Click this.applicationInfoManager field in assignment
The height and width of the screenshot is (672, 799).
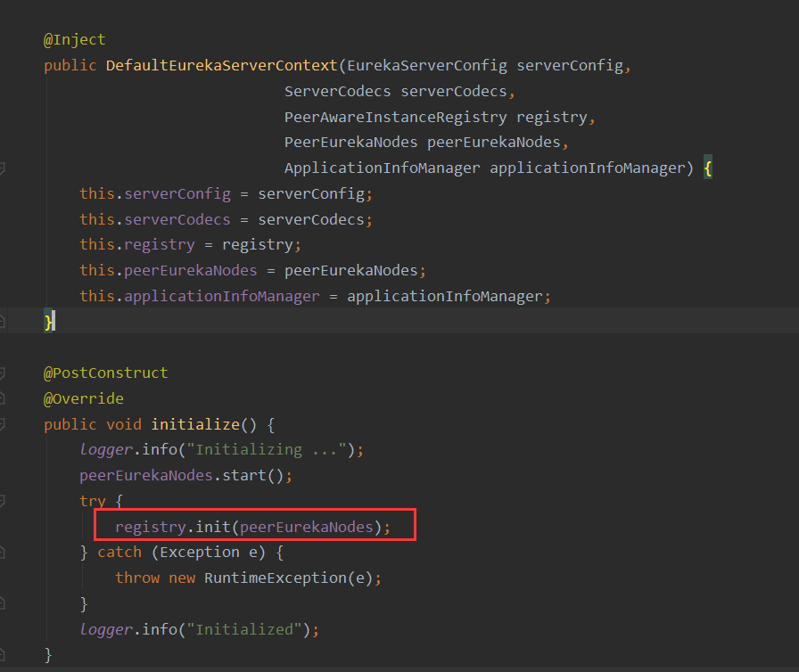coord(222,296)
